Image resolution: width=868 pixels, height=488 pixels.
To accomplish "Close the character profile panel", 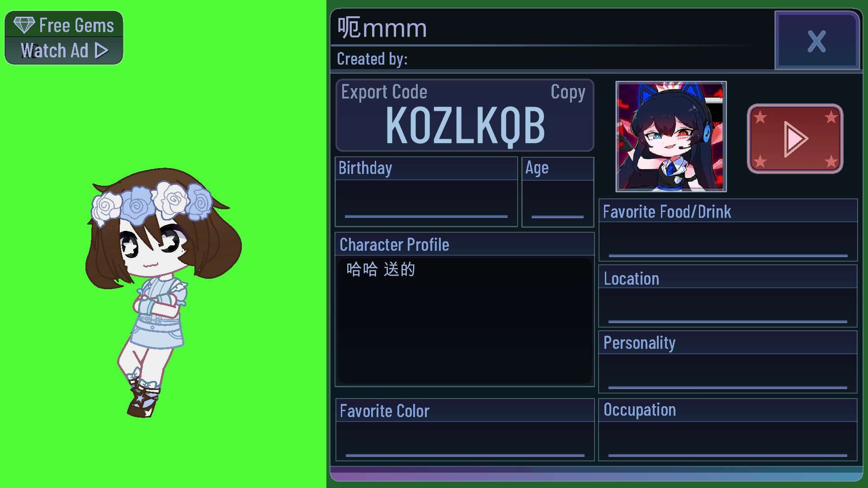I will [x=817, y=41].
